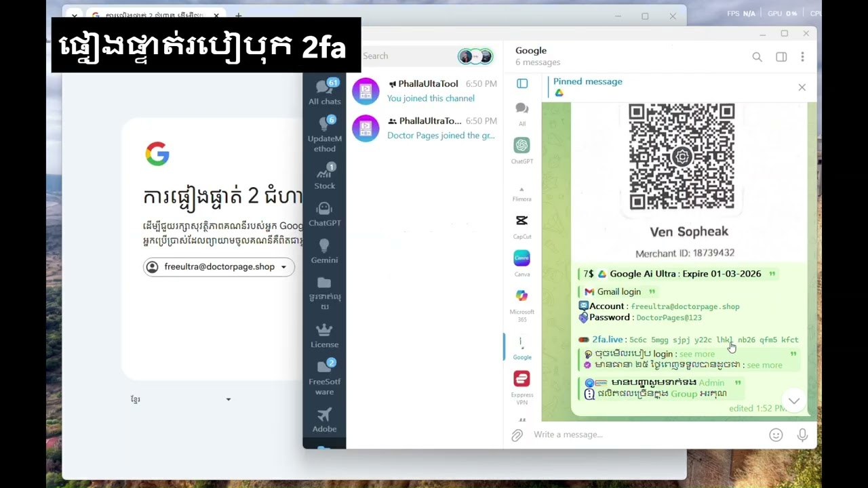Viewport: 868px width, 488px height.
Task: Open the PhallaUltaTool channel chat
Action: tap(425, 91)
